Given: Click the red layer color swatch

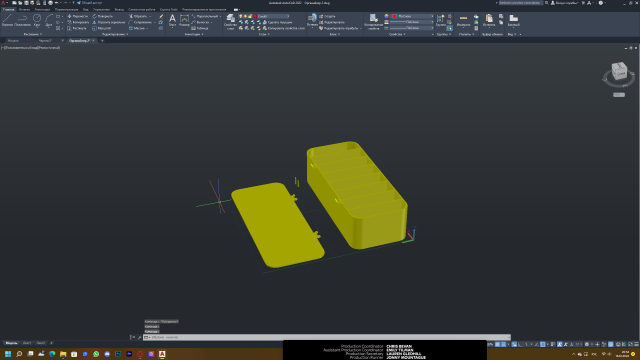Looking at the screenshot, I should click(x=255, y=16).
